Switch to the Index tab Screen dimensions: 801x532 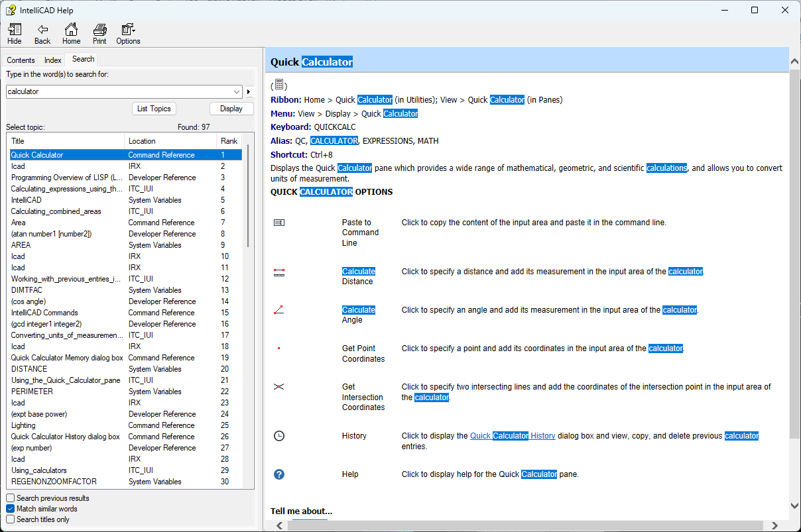coord(53,60)
